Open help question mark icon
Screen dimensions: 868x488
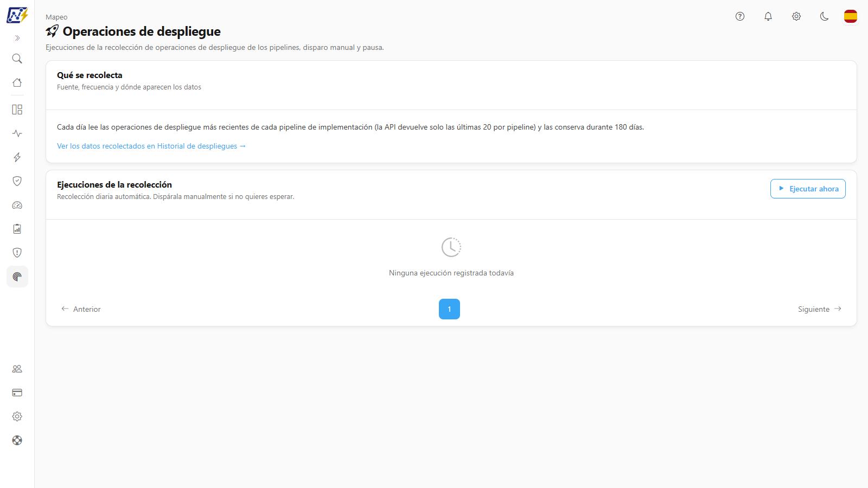point(740,16)
